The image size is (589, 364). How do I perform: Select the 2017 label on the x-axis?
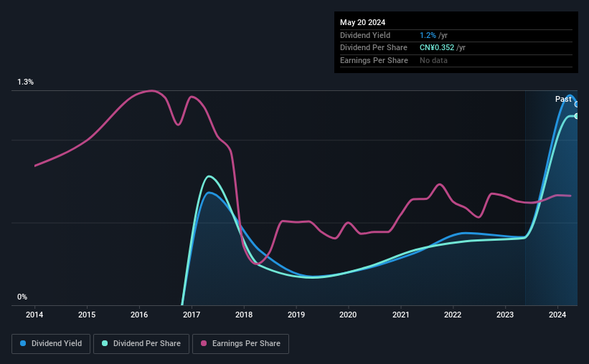pyautogui.click(x=192, y=315)
